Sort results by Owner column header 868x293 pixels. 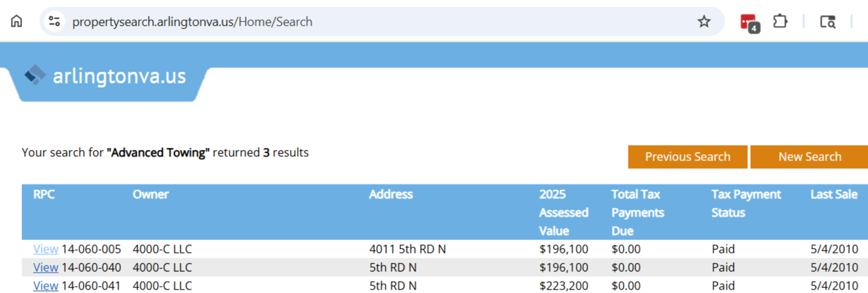click(150, 194)
